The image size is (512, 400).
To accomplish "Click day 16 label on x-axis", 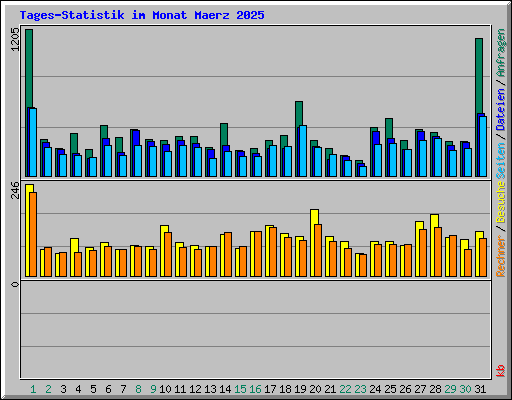I will pyautogui.click(x=255, y=389).
